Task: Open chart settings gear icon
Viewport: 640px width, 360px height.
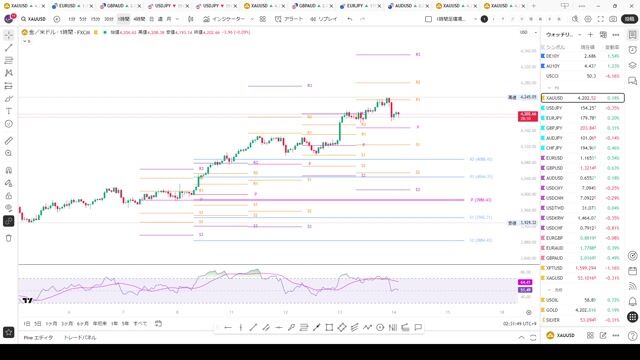Action: 588,19
